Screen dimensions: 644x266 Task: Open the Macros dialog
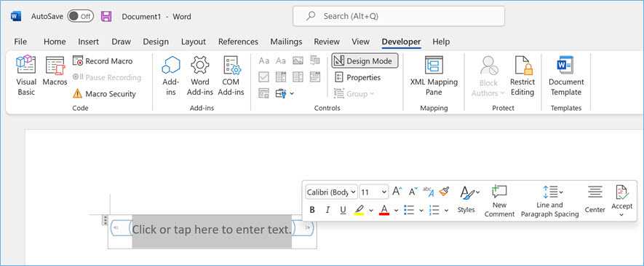(55, 71)
